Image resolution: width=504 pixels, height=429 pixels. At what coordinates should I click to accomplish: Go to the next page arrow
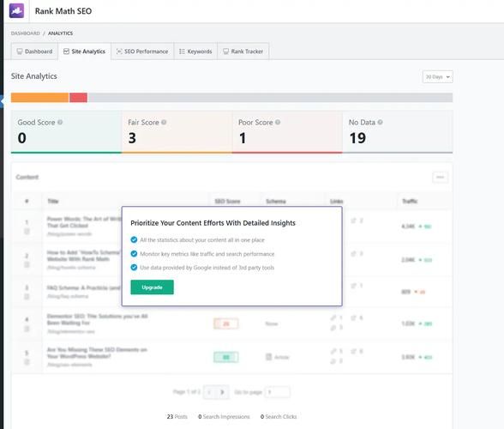pyautogui.click(x=222, y=392)
